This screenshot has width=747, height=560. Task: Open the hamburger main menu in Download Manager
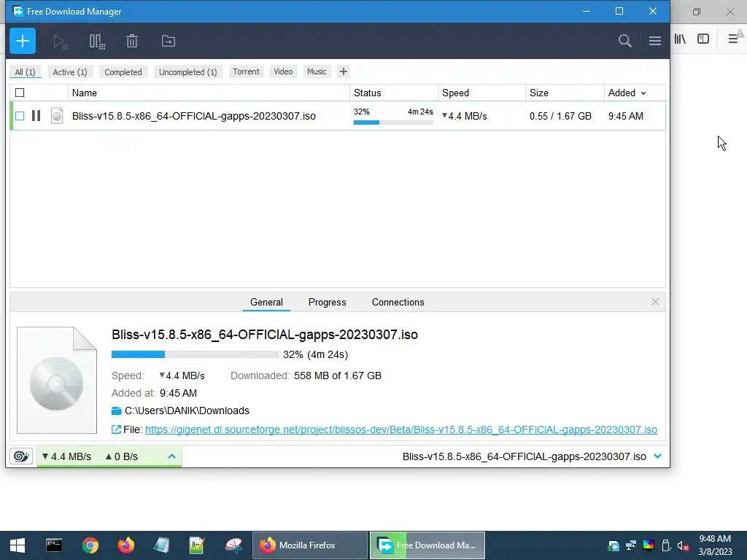coord(654,41)
